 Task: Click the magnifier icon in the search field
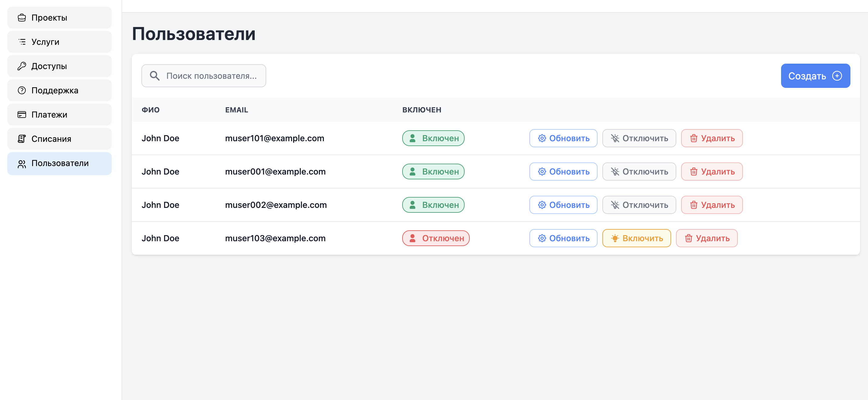tap(155, 76)
